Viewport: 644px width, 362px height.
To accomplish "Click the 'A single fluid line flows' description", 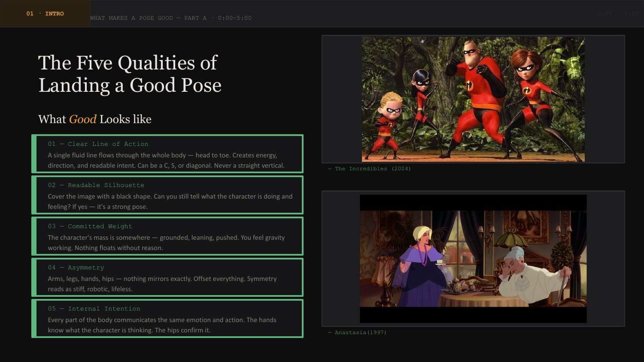I will 166,160.
